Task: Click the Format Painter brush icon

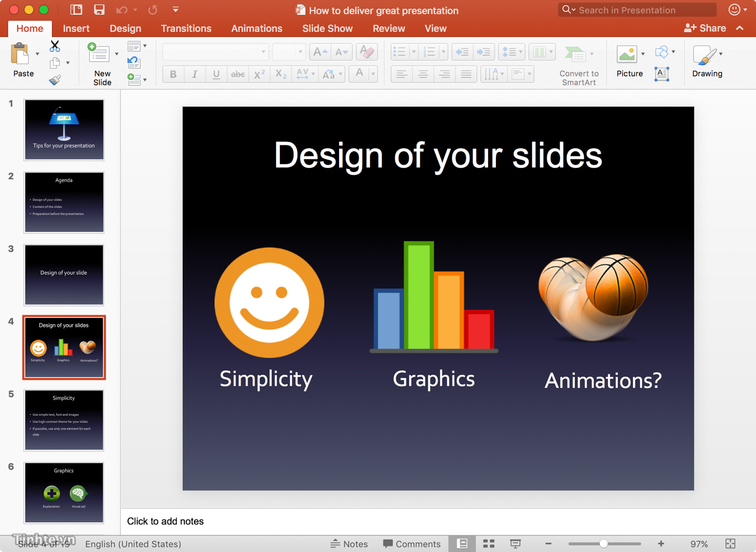Action: (x=55, y=80)
